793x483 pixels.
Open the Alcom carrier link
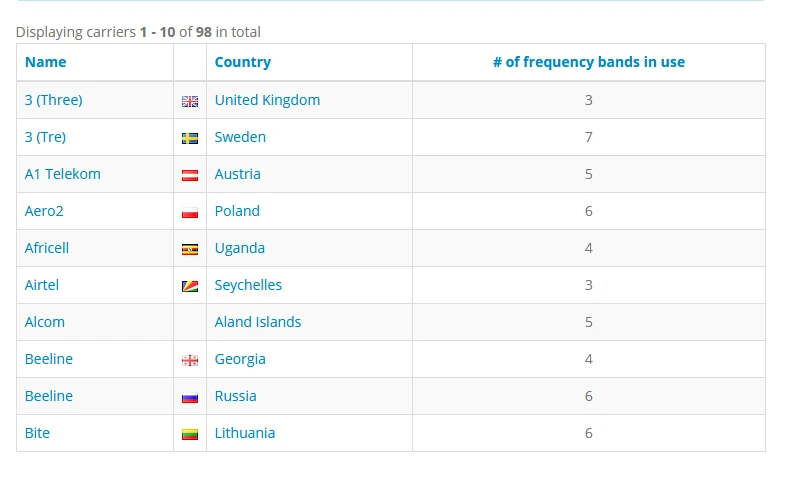[x=45, y=322]
